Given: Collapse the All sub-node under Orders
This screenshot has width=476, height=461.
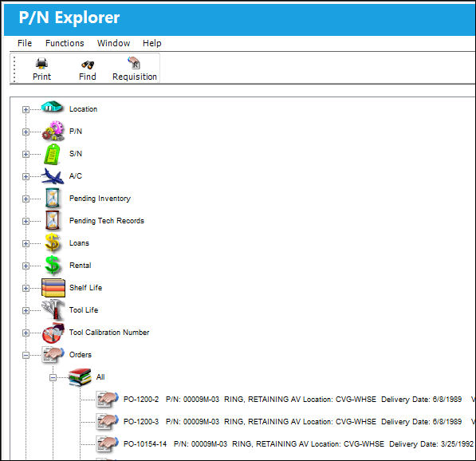Looking at the screenshot, I should click(x=53, y=377).
